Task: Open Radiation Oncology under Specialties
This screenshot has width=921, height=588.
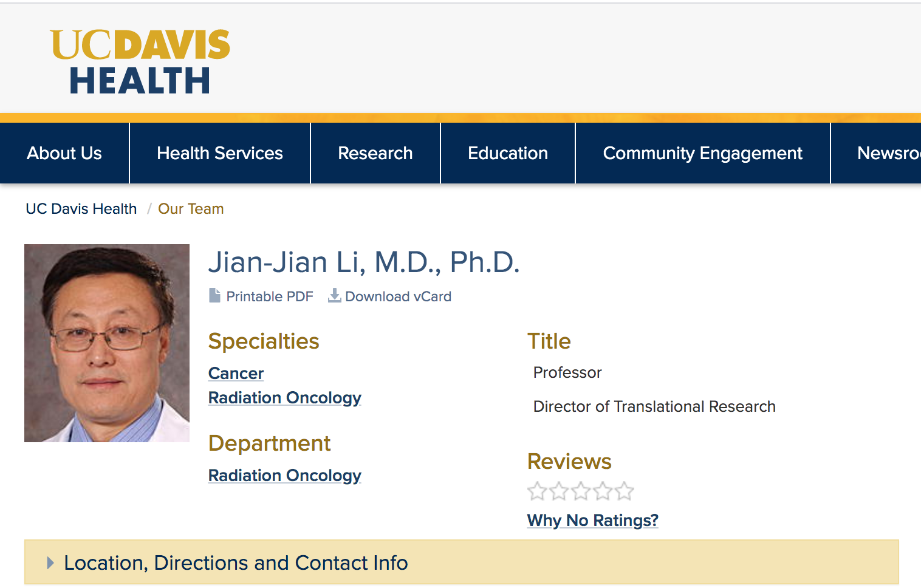Action: pyautogui.click(x=285, y=397)
